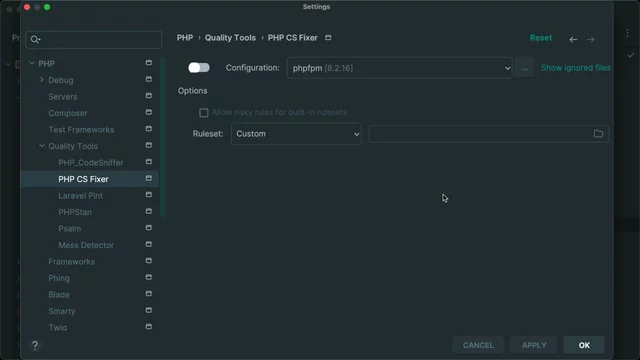Screen dimensions: 640x360
Task: Select Smarty in settings tree
Action: 62,311
